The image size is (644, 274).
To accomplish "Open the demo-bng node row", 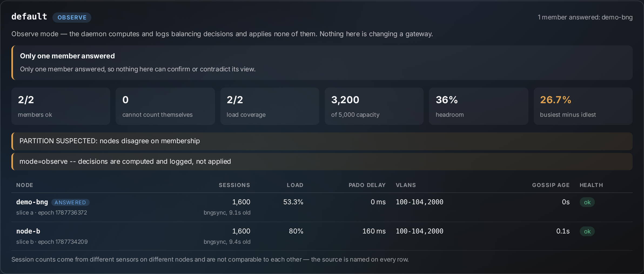I will (x=322, y=207).
